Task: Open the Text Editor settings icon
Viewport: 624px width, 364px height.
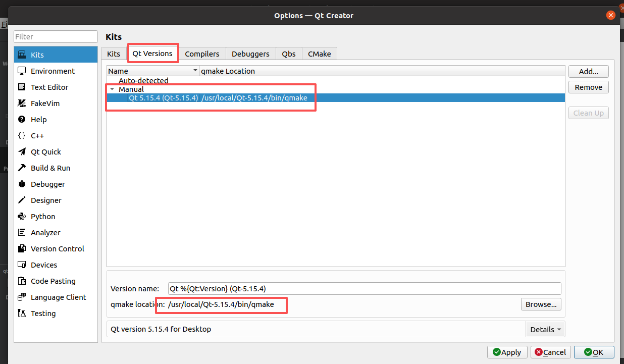Action: (22, 87)
